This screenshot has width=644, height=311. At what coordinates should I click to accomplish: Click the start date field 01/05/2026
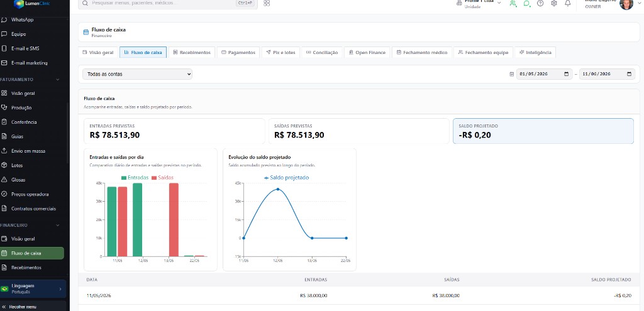[544, 74]
